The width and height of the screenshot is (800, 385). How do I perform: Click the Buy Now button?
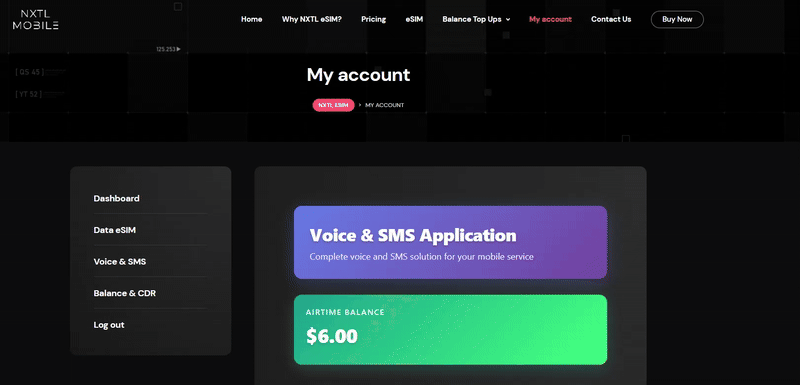tap(677, 19)
